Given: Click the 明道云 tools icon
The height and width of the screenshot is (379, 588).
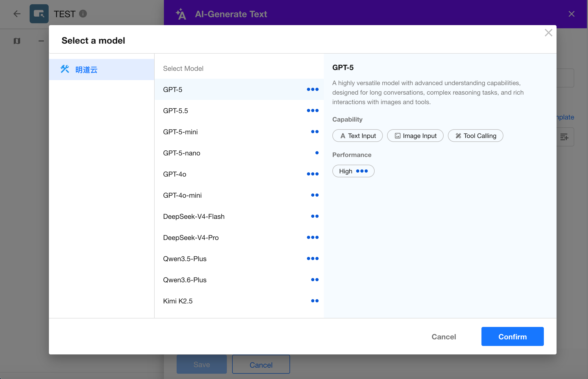Looking at the screenshot, I should pyautogui.click(x=65, y=69).
